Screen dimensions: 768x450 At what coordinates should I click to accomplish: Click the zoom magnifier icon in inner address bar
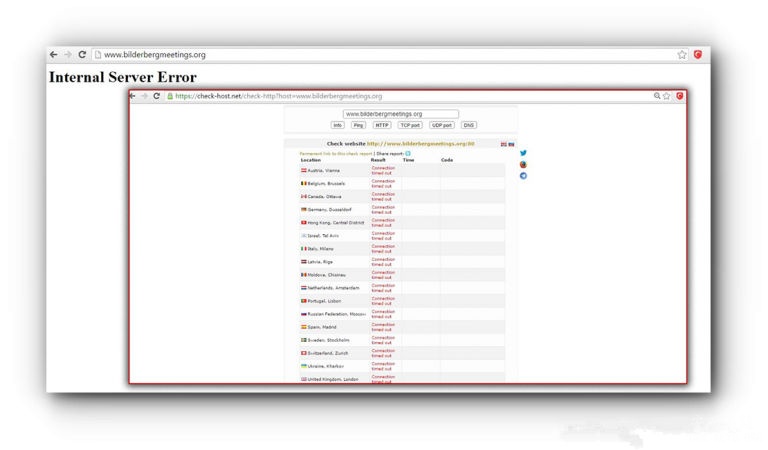(x=657, y=96)
